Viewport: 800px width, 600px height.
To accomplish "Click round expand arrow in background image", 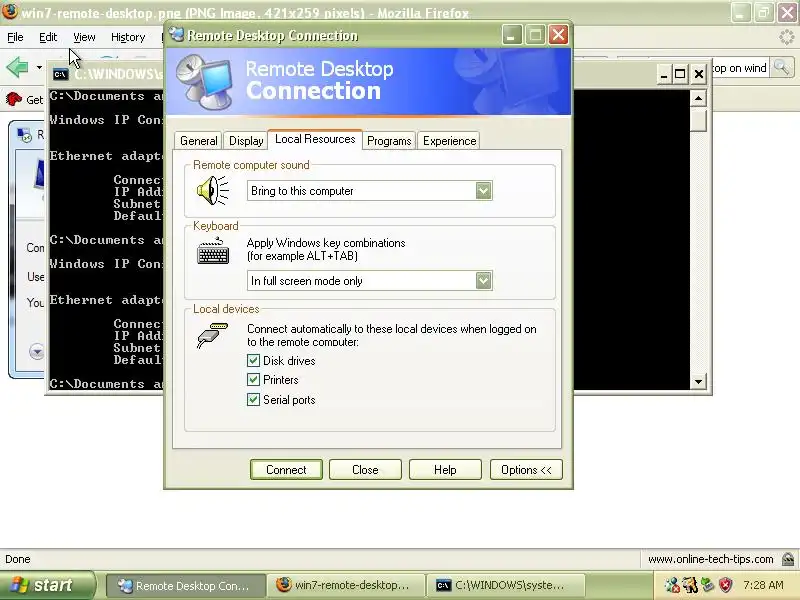I will click(x=37, y=352).
